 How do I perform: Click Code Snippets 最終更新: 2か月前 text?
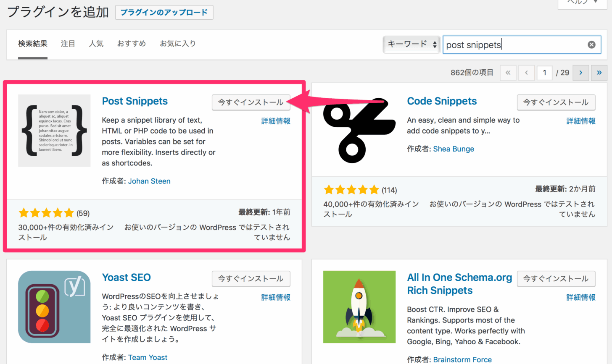coord(565,189)
